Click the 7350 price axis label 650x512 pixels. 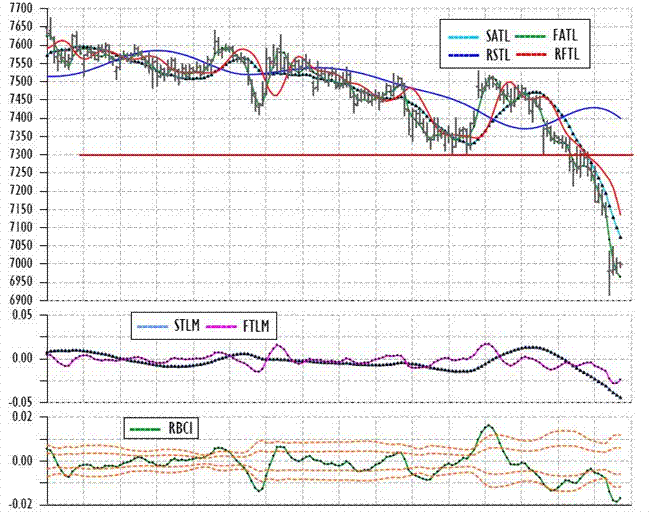tap(21, 136)
